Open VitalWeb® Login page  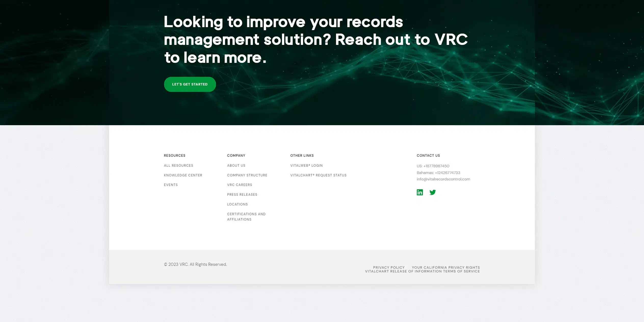tap(306, 165)
